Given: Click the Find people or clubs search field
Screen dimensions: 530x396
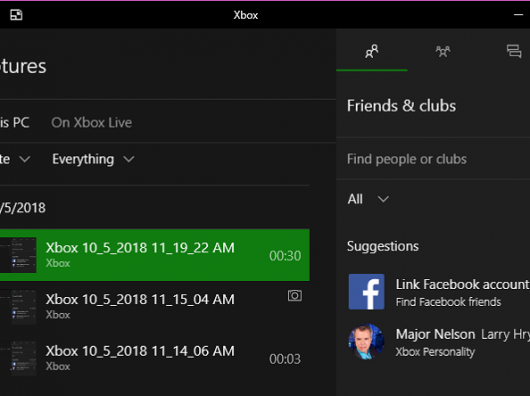Looking at the screenshot, I should [x=433, y=159].
